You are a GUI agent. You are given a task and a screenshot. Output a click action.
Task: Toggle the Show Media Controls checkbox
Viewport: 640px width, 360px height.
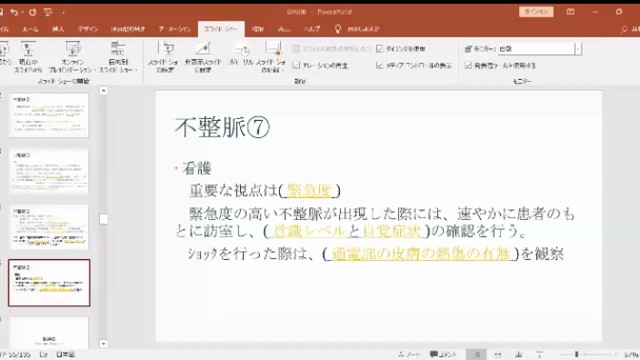380,65
